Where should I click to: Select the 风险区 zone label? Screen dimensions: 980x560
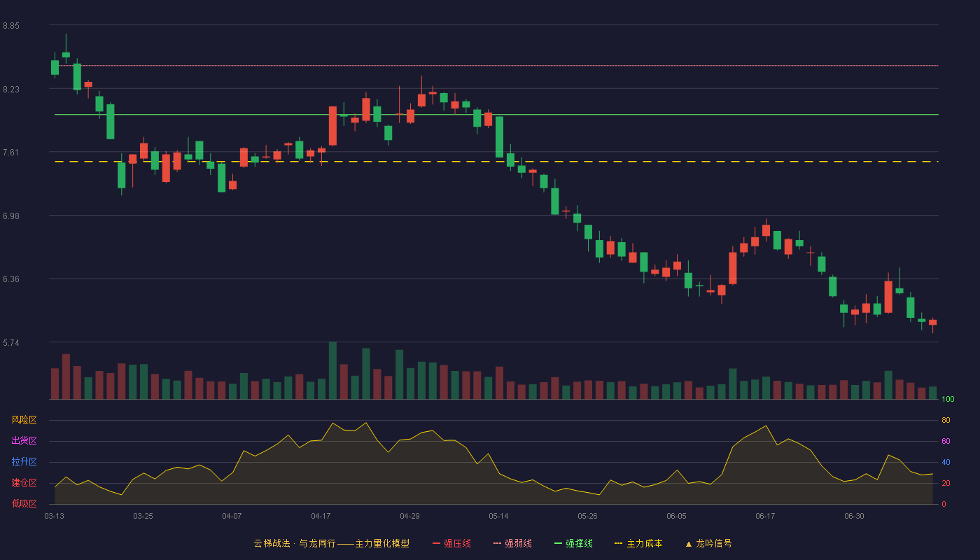24,420
